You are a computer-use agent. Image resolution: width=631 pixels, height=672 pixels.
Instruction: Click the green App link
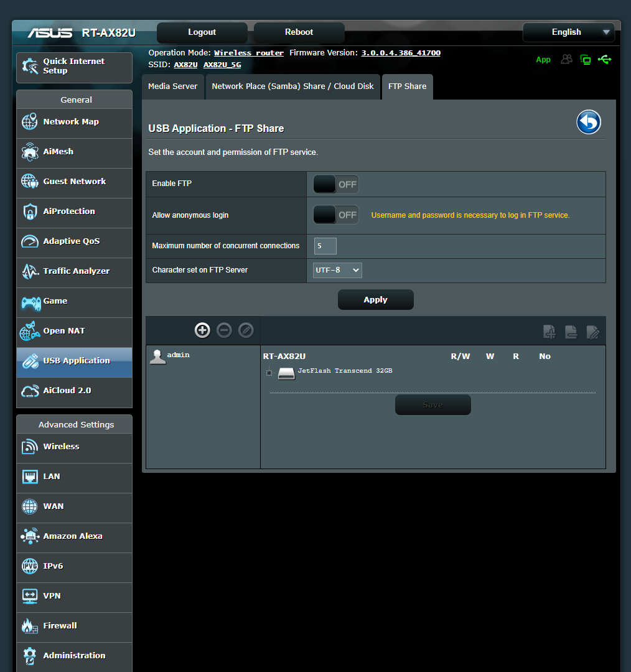coord(543,60)
